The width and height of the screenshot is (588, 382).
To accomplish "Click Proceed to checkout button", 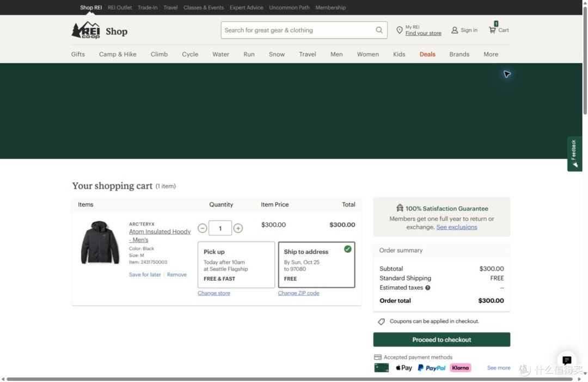I will 442,339.
